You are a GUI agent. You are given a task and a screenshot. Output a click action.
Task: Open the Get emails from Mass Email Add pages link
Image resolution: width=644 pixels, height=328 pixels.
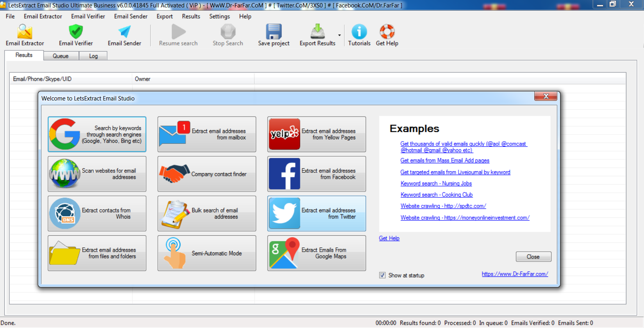point(444,161)
